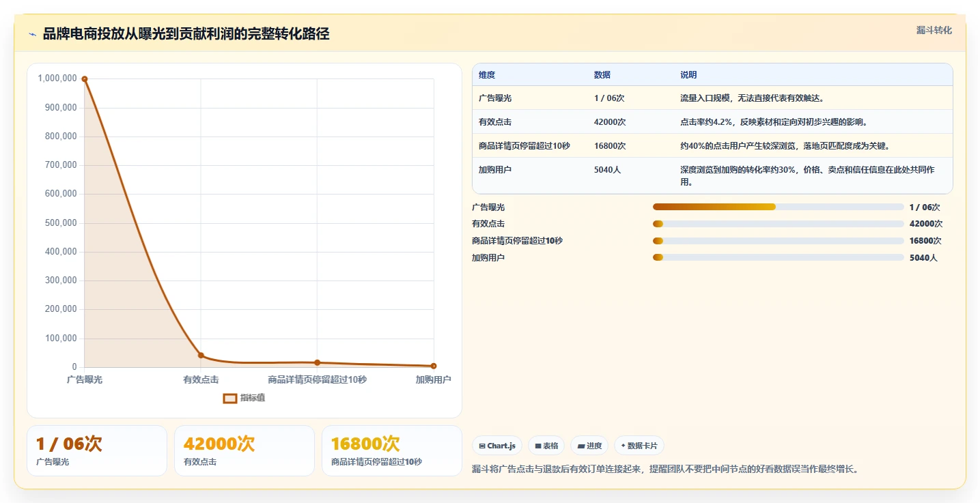980x503 pixels.
Task: Select the 数据卡片 chip
Action: coord(639,446)
